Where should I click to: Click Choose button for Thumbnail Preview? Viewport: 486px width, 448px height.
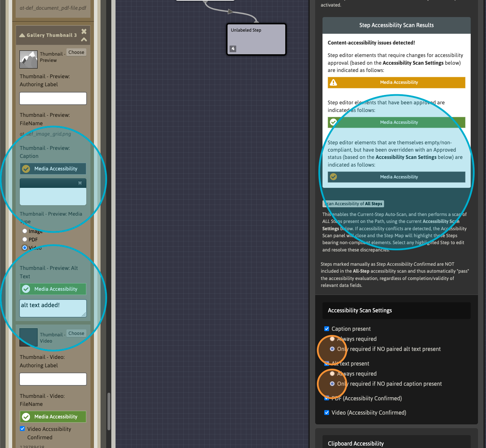[x=76, y=52]
